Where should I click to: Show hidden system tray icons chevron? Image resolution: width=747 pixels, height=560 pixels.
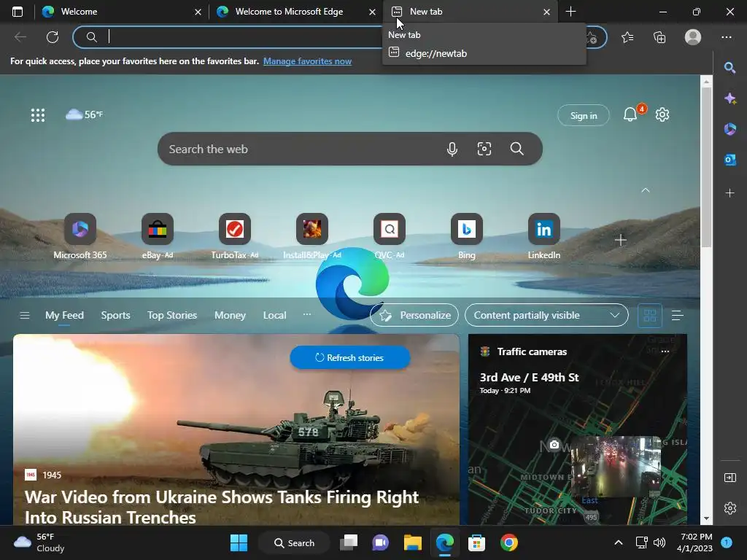[x=619, y=542]
